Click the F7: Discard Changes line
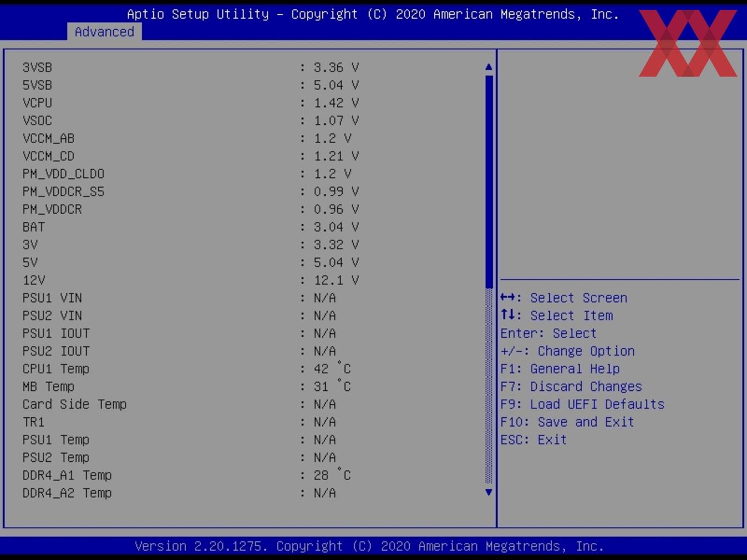The image size is (747, 560). 571,387
